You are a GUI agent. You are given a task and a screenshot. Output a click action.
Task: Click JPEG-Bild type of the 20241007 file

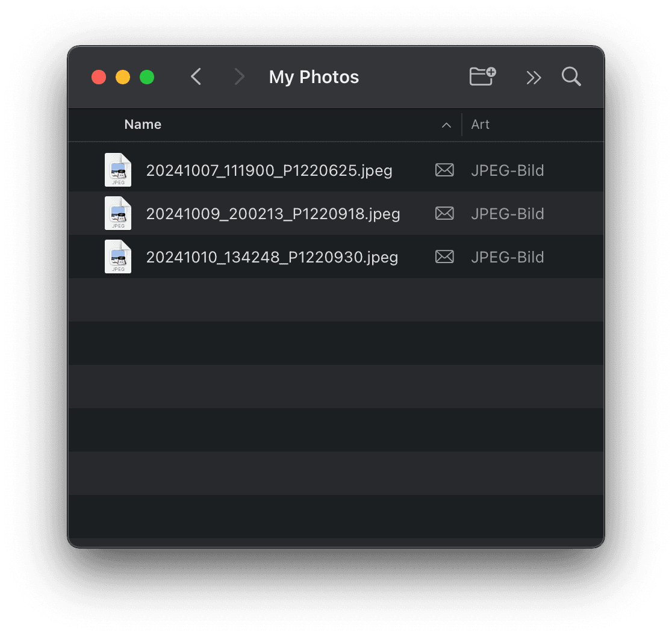[x=508, y=170]
